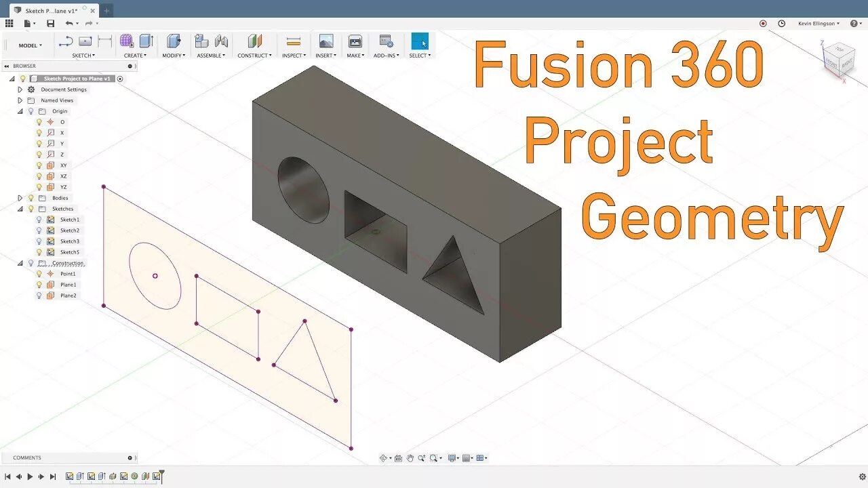Undo the last action
The height and width of the screenshot is (488, 868).
pyautogui.click(x=68, y=23)
